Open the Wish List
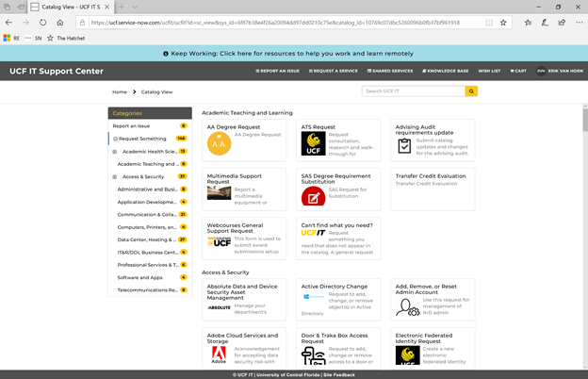 pos(489,71)
